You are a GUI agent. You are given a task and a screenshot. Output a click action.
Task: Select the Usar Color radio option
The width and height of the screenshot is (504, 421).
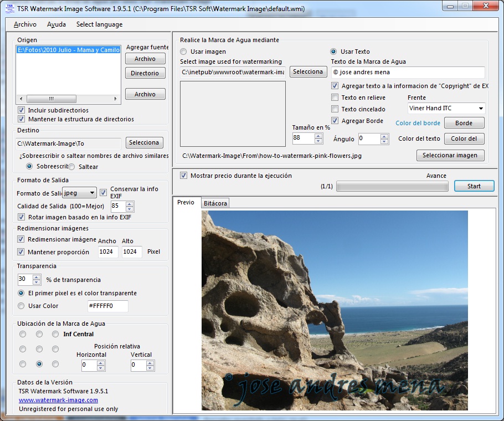coord(21,306)
